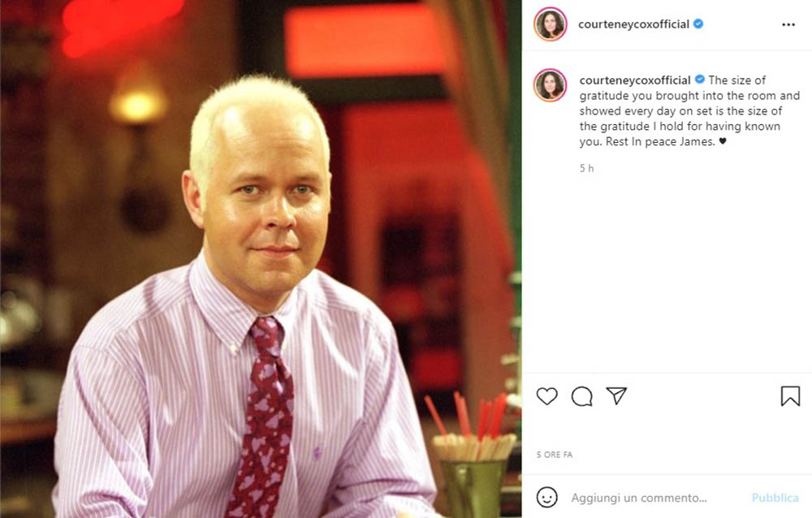812x518 pixels.
Task: Like the post with the heart icon
Action: 546,396
